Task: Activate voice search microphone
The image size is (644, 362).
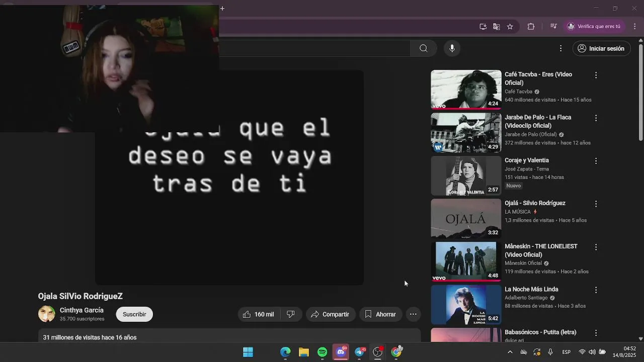Action: point(452,48)
